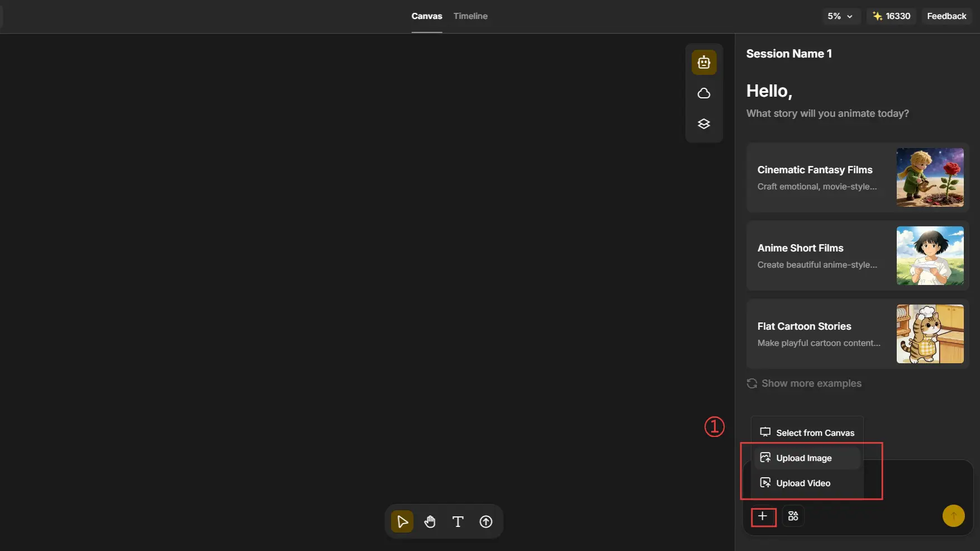This screenshot has width=980, height=551.
Task: Click the Cinematic Fantasy Films thumbnail image
Action: [x=930, y=177]
